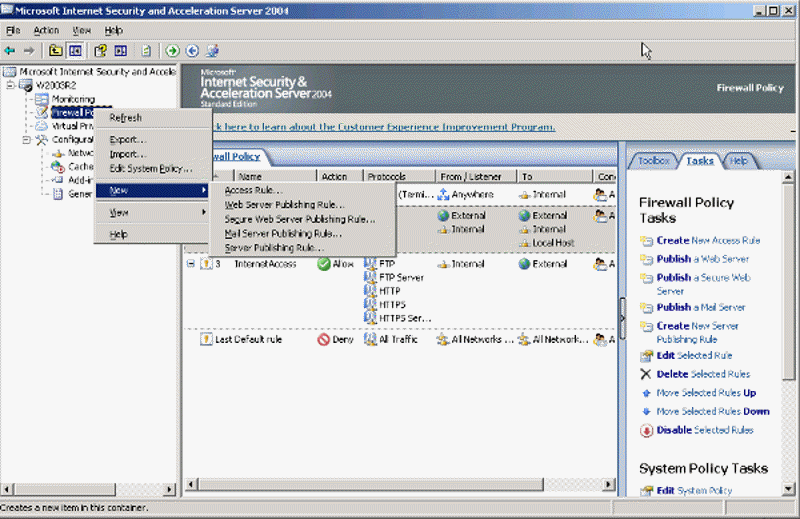
Task: Select Server Publishing Rule... submenu entry
Action: pos(302,248)
